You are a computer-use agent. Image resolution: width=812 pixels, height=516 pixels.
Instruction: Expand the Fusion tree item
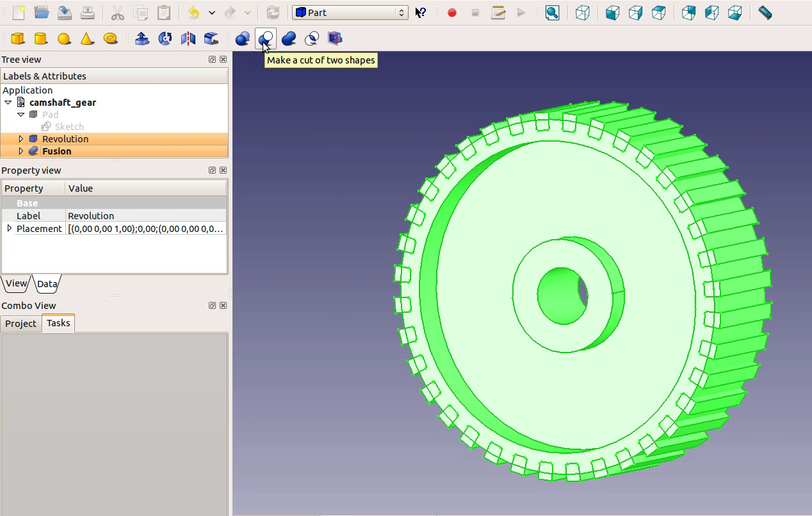tap(20, 151)
